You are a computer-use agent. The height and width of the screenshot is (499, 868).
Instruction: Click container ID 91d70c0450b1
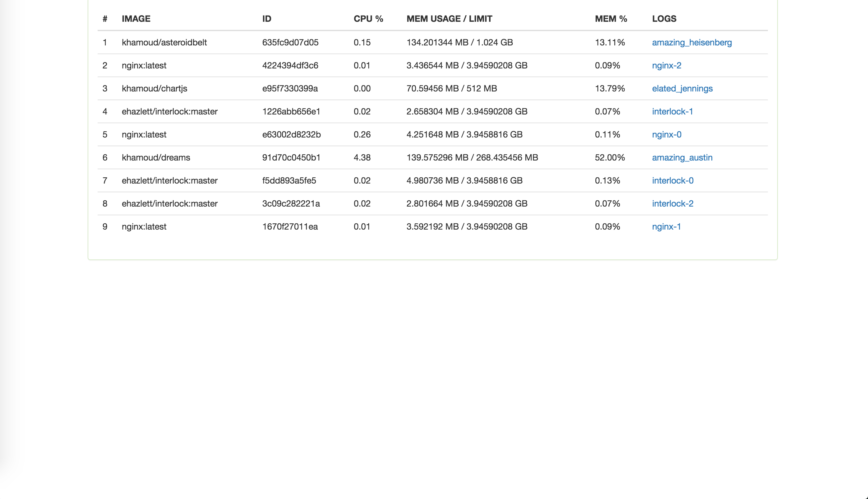[291, 157]
